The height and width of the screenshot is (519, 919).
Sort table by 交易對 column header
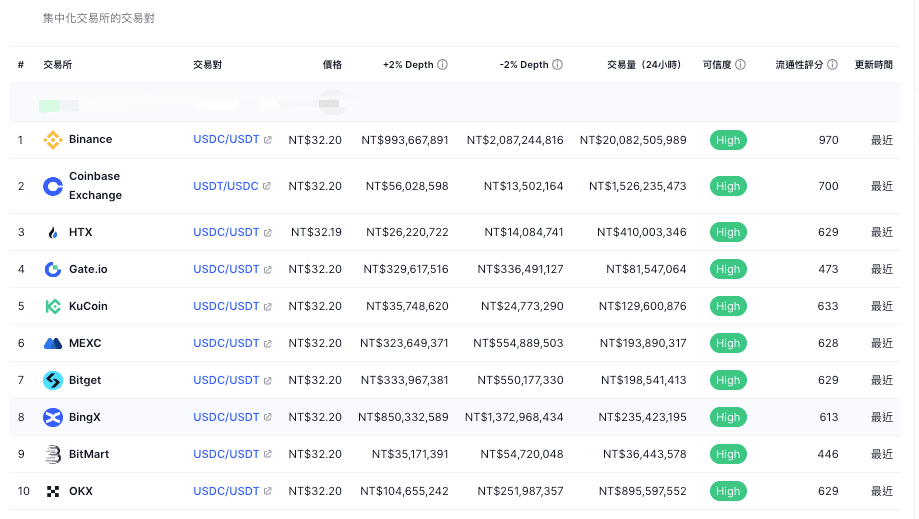click(207, 64)
